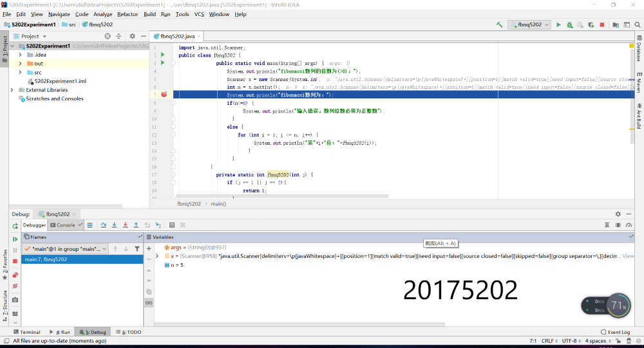Image resolution: width=644 pixels, height=348 pixels.
Task: Open View Breakpoints dialog
Action: [x=15, y=275]
